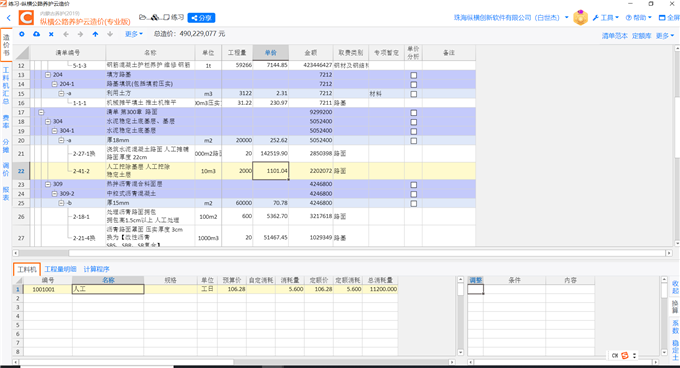Click the folder icon in the breadcrumb path
Screen dimensions: 680x368
click(142, 17)
